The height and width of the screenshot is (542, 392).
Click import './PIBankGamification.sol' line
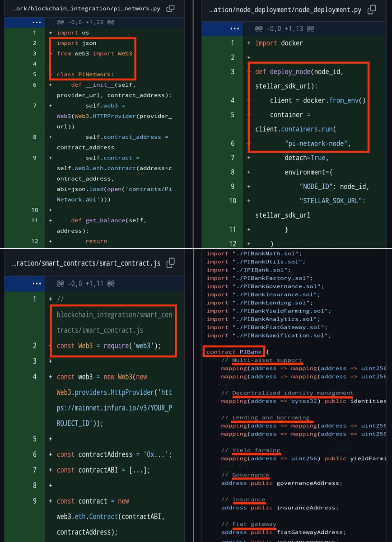click(269, 336)
